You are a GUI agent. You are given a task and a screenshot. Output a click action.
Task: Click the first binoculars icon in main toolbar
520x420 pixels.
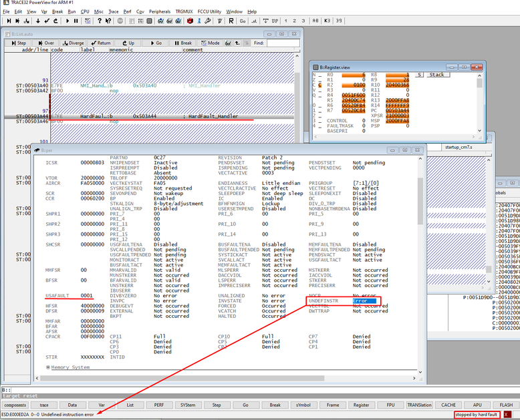coord(161,21)
